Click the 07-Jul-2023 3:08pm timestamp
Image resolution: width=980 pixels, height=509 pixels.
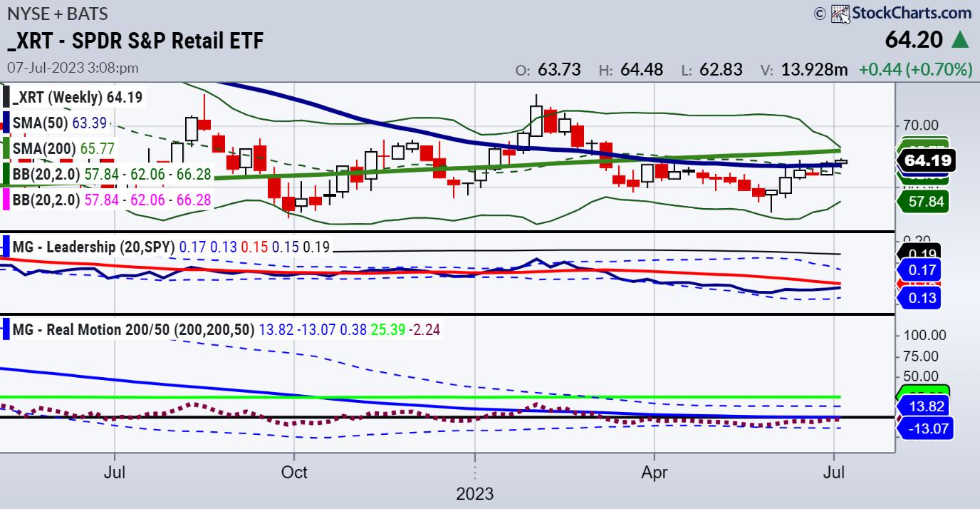pos(73,68)
